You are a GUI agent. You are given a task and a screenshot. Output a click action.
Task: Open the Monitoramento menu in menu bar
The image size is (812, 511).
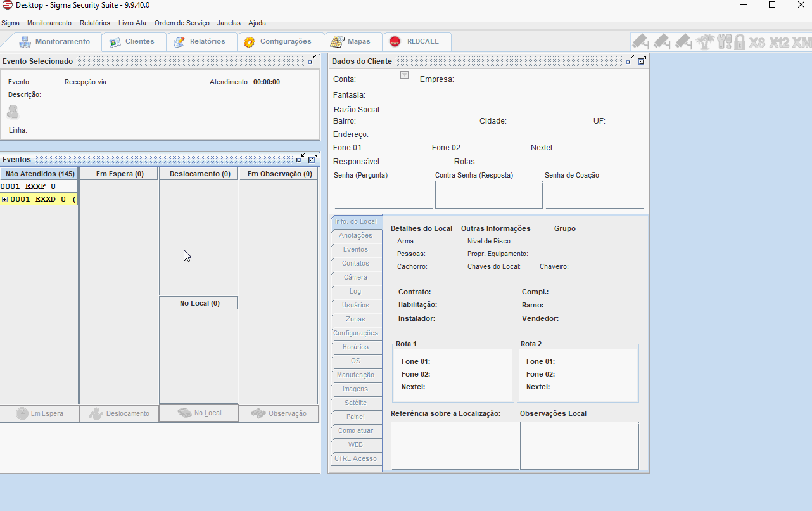coord(49,23)
